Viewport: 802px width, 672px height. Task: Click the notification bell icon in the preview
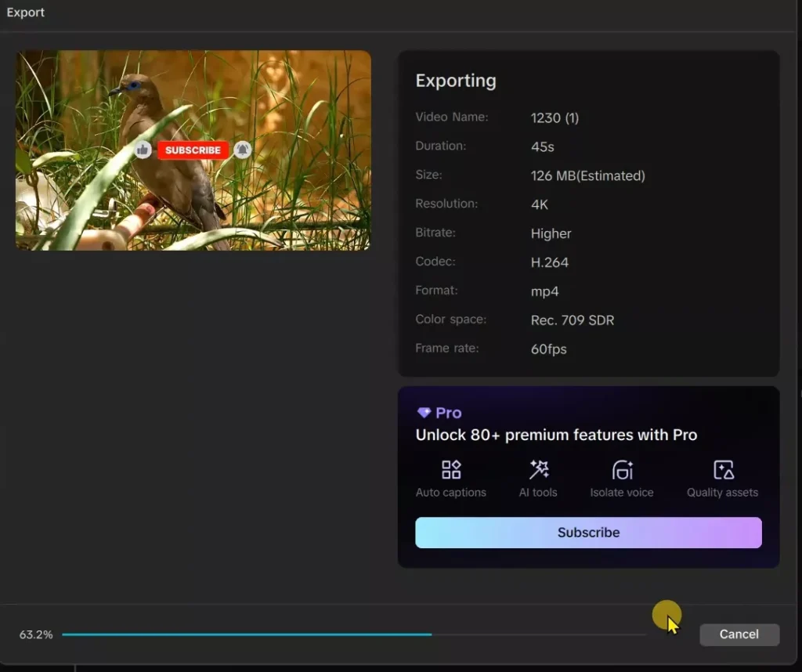[243, 149]
